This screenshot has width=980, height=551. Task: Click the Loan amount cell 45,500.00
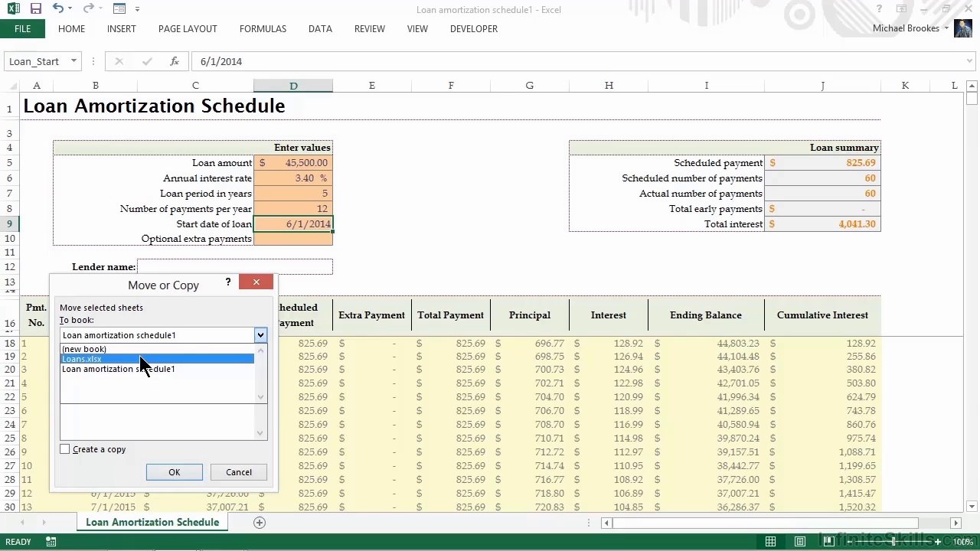(293, 163)
